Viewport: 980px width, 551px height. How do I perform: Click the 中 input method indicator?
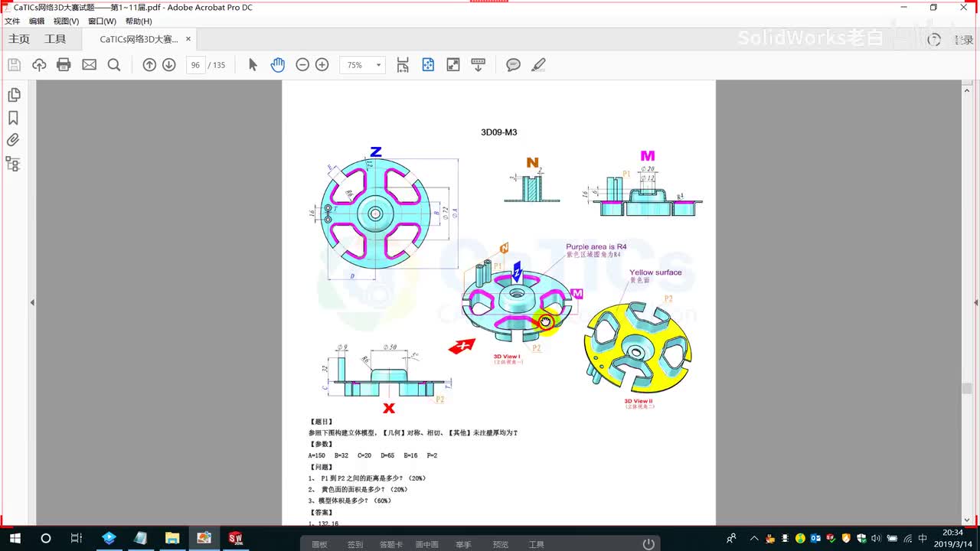click(923, 538)
